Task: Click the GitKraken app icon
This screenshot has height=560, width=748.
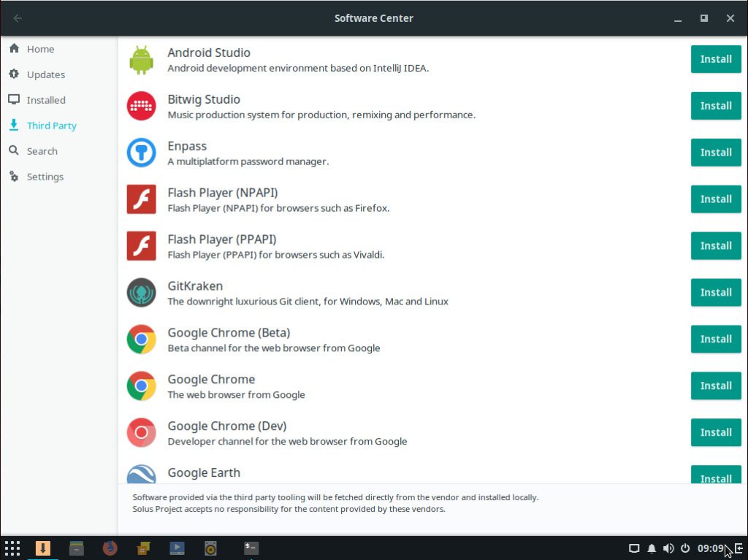Action: [141, 293]
